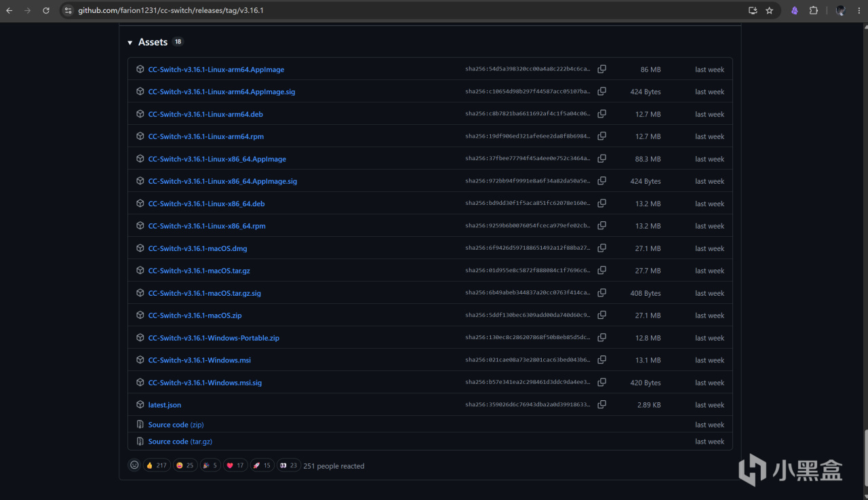Viewport: 868px width, 500px height.
Task: Click the sha256 hash of Windows.msi
Action: [528, 361]
